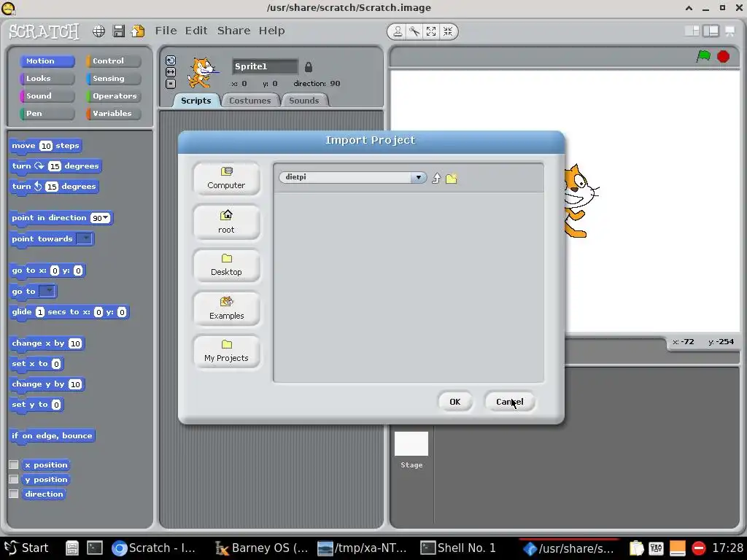Select the grow sprite tool

431,31
